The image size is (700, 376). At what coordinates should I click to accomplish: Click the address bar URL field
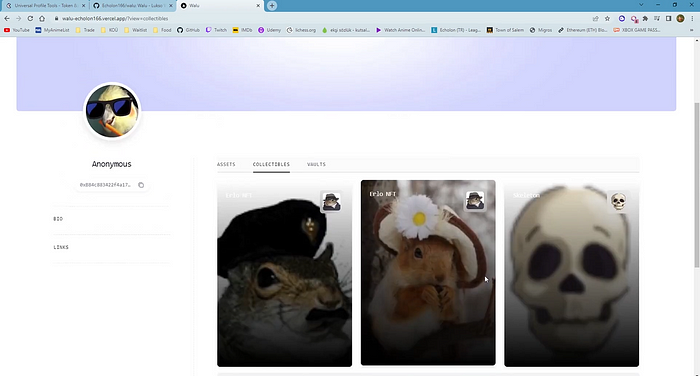coord(321,18)
